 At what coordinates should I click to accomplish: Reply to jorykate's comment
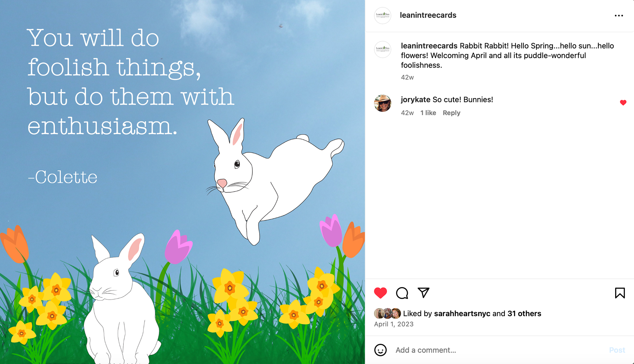(x=451, y=113)
